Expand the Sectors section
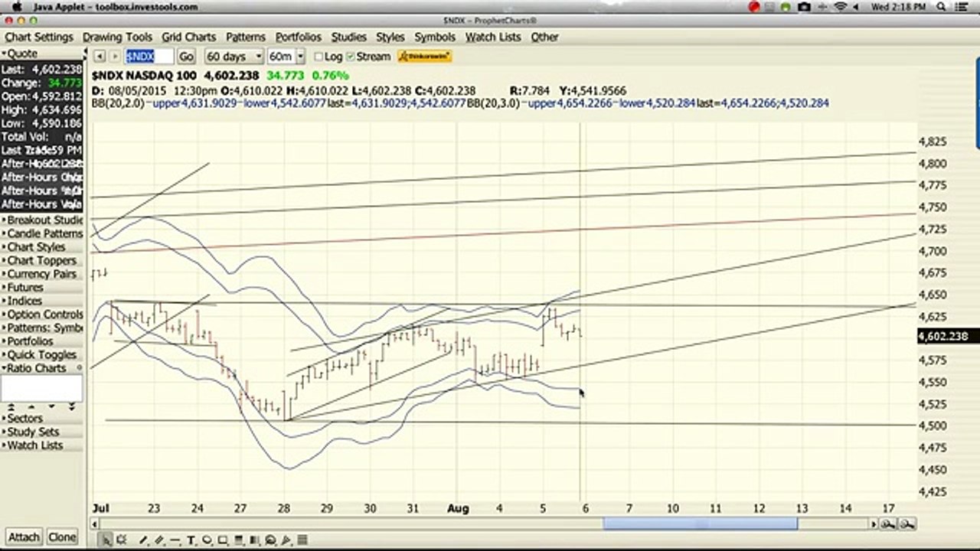This screenshot has height=551, width=980. coord(41,419)
